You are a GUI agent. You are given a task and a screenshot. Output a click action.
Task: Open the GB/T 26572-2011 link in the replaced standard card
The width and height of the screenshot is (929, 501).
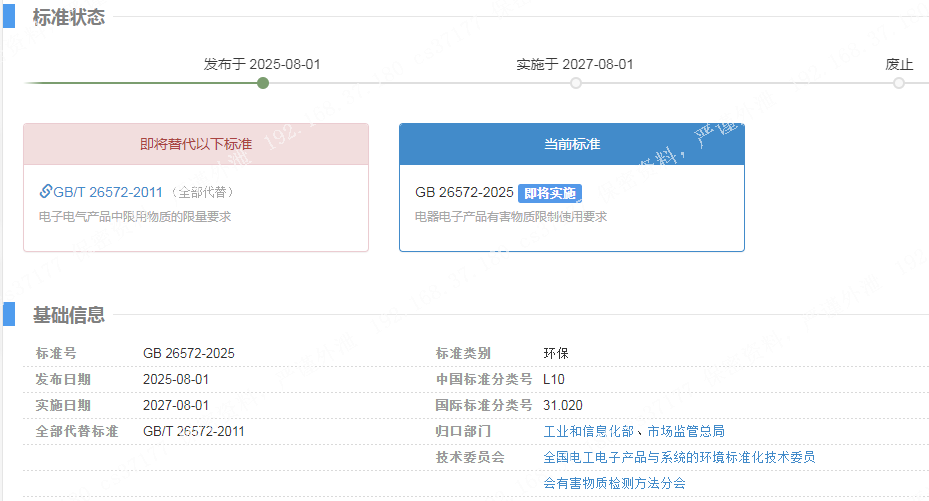(107, 192)
